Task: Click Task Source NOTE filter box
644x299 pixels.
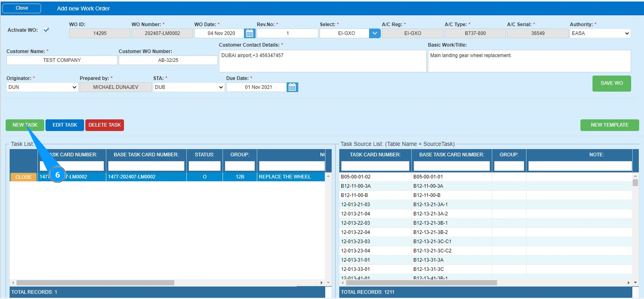Action: pos(580,166)
